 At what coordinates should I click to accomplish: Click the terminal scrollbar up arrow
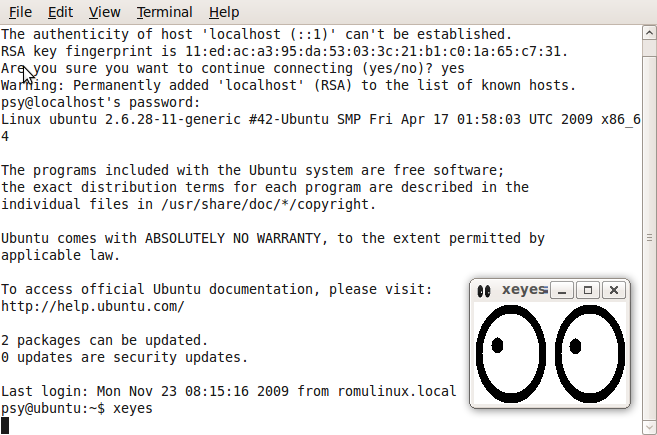tap(649, 33)
